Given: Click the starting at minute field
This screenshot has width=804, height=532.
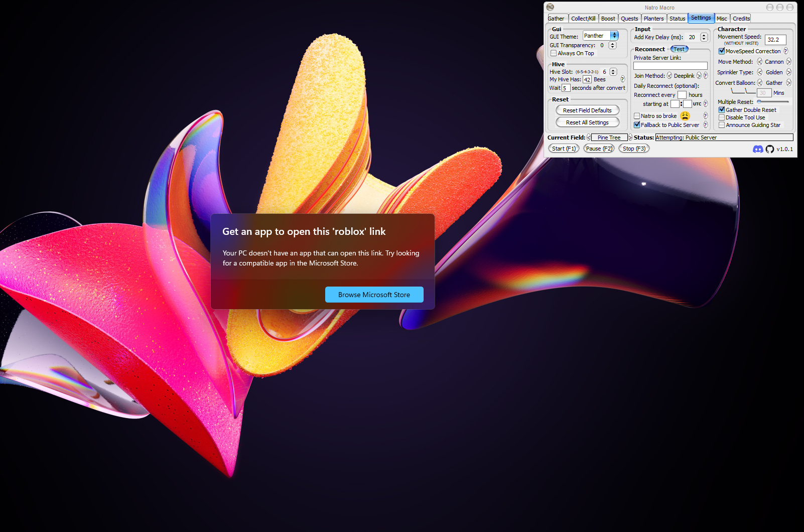Looking at the screenshot, I should coord(688,104).
